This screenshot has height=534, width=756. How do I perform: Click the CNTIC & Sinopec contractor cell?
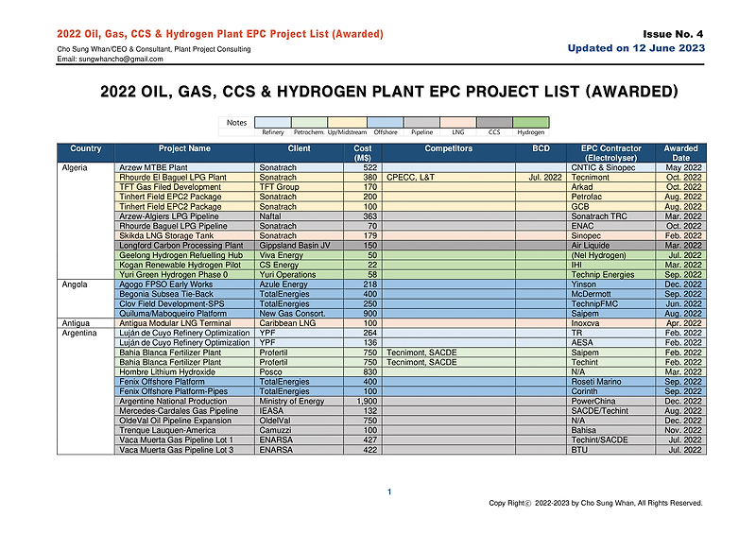610,167
